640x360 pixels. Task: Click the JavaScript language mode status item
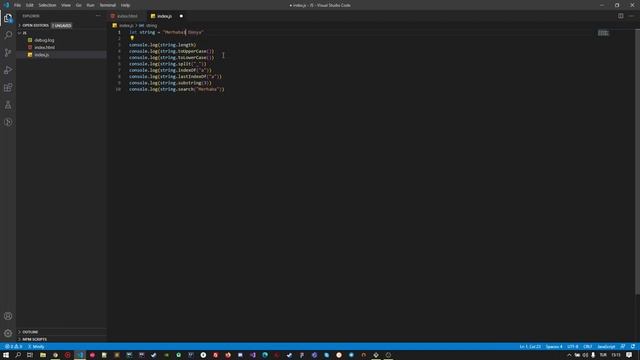(x=606, y=347)
